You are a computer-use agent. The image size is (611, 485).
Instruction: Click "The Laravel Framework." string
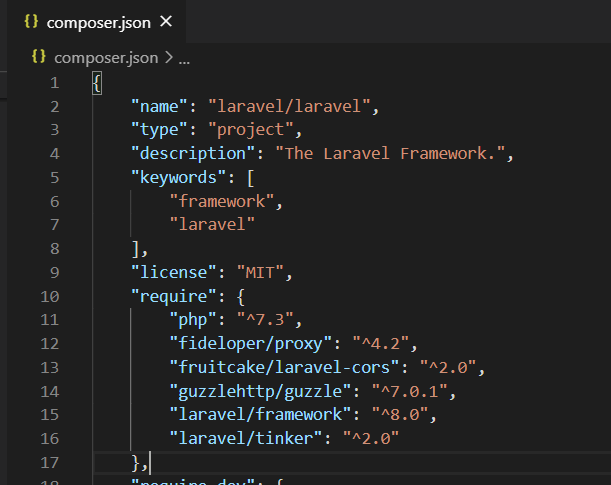click(390, 153)
